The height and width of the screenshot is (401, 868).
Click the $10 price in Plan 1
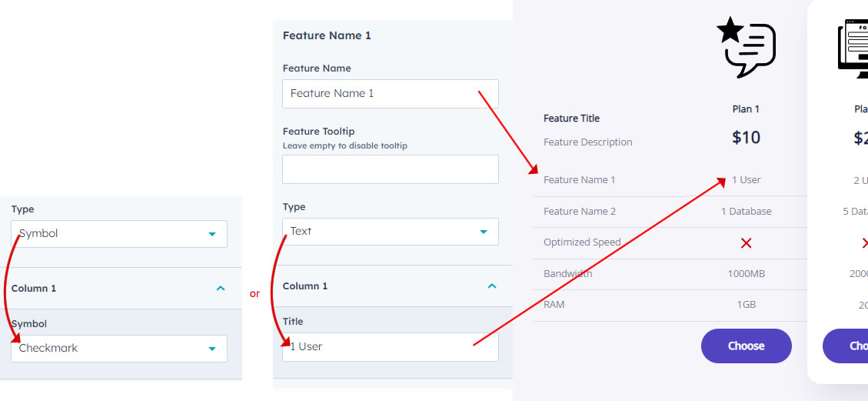coord(746,138)
